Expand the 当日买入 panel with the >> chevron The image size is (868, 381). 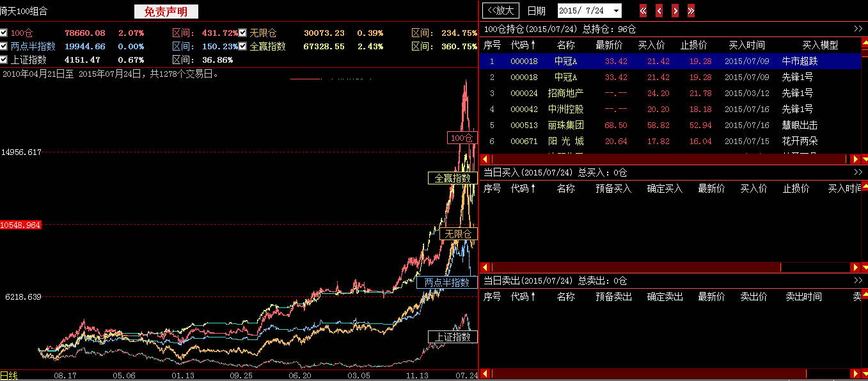pyautogui.click(x=858, y=172)
